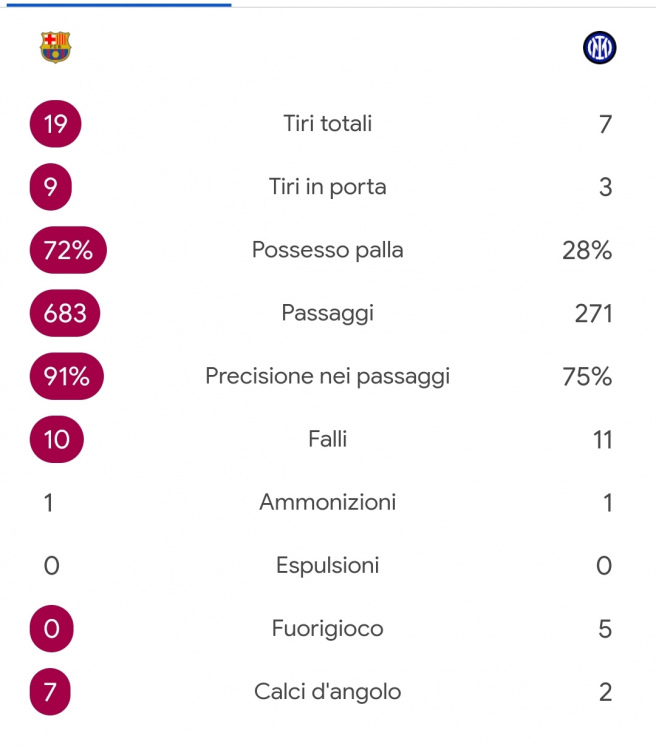Image resolution: width=656 pixels, height=750 pixels.
Task: Click the Fuorigioco stat label
Action: click(328, 629)
